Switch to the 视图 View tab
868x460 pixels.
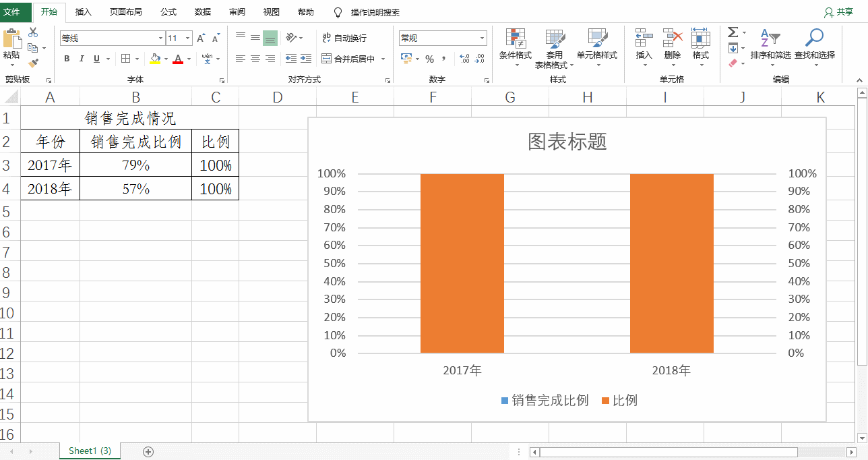point(271,12)
